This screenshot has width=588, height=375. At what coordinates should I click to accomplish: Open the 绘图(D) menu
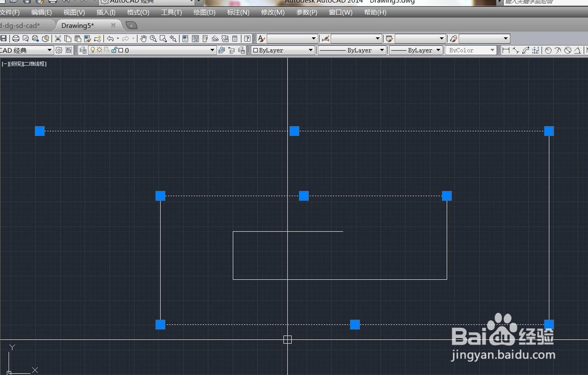point(205,12)
